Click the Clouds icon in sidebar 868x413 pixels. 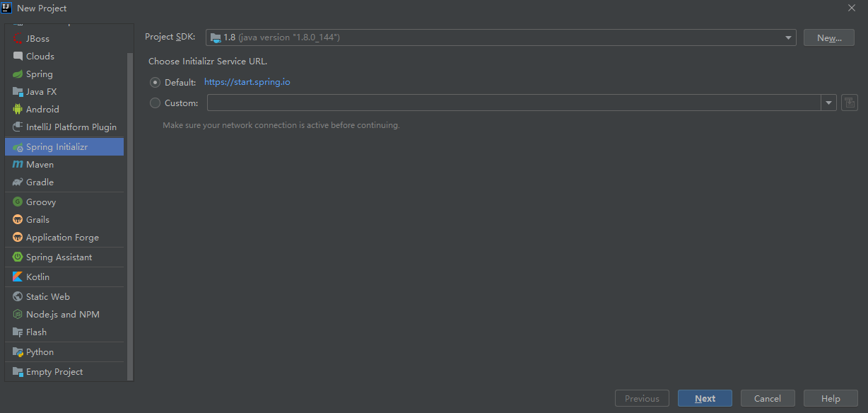click(18, 57)
